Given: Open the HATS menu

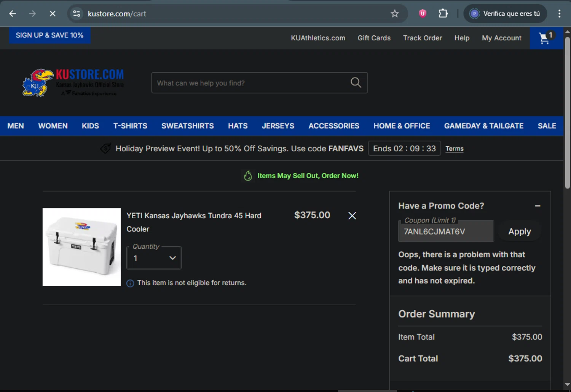Looking at the screenshot, I should point(238,126).
